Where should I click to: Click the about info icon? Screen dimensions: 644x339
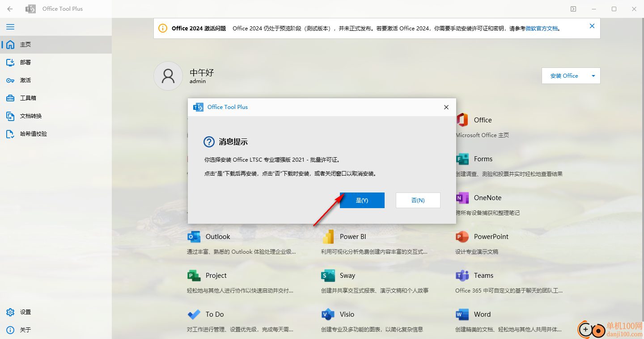(10, 330)
